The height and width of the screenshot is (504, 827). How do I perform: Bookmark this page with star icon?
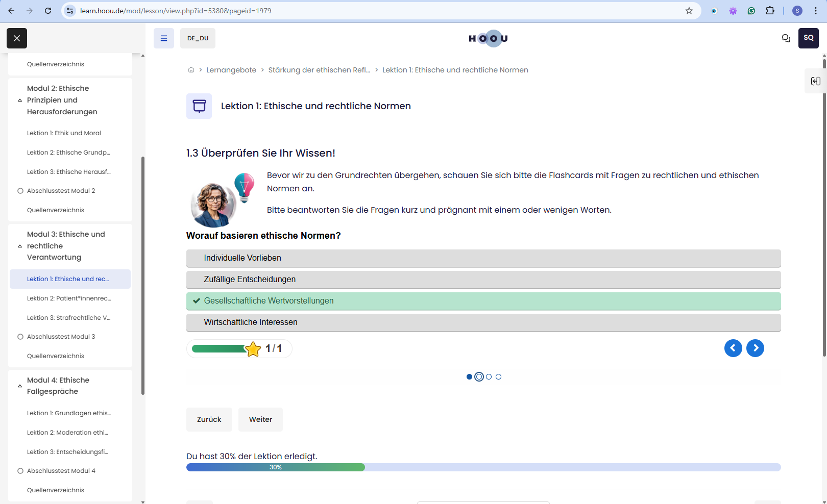point(689,11)
